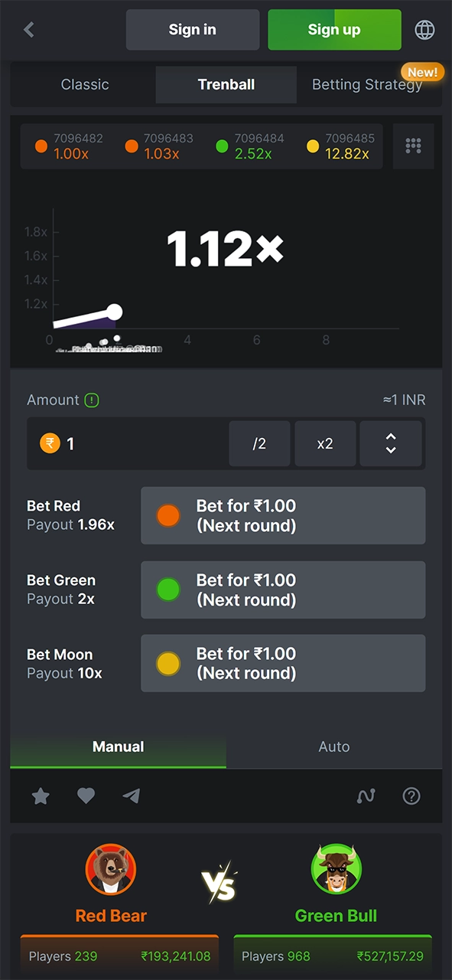This screenshot has height=980, width=452.
Task: Click the info icon next to Amount
Action: coord(93,400)
